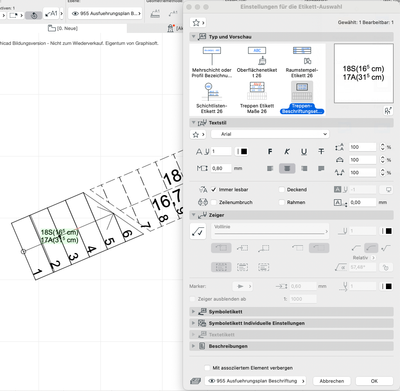Toggle italic text formatting (K)
The image size is (400, 391).
coord(287,152)
